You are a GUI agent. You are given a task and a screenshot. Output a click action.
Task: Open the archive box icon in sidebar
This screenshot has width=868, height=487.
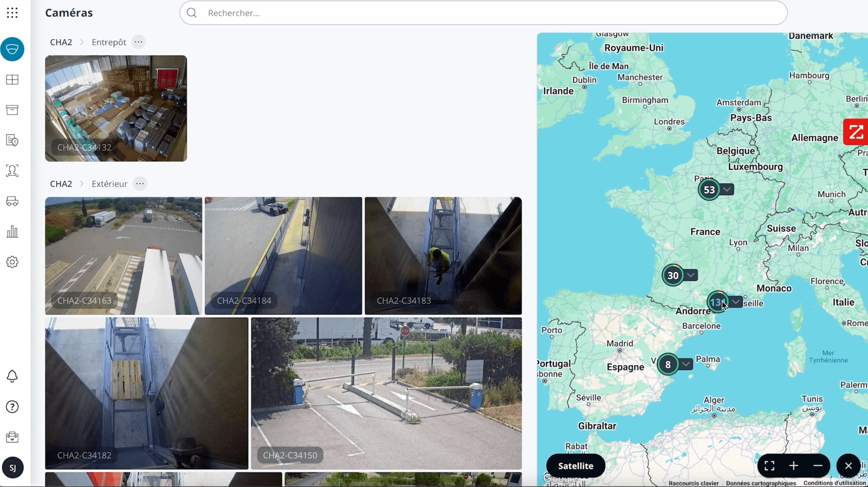click(x=12, y=110)
